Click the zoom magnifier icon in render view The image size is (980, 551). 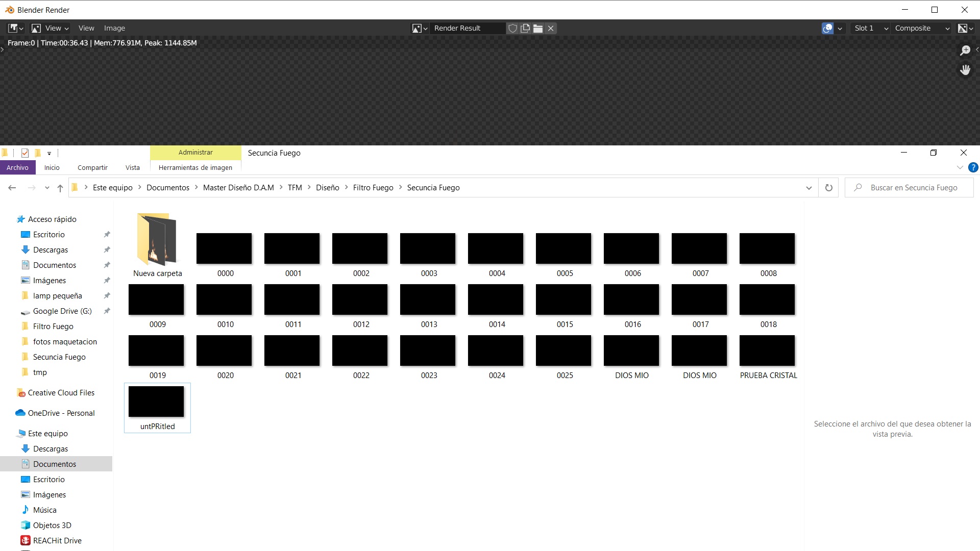coord(965,50)
